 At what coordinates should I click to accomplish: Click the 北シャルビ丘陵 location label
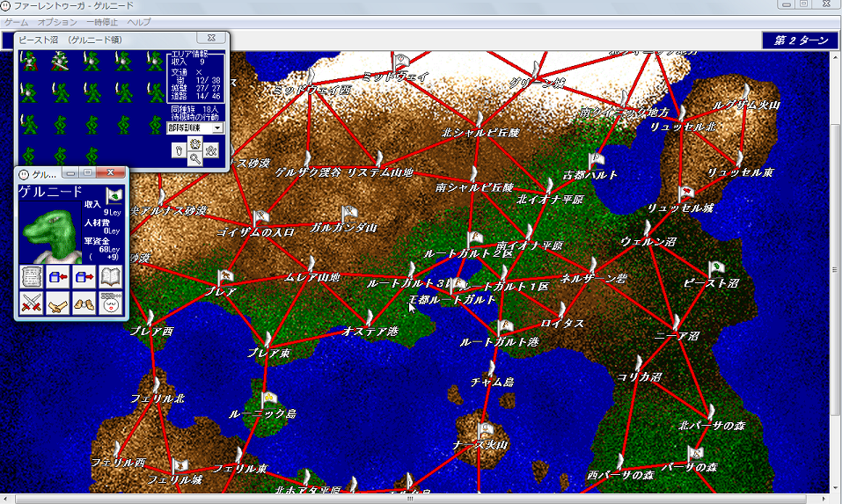[x=480, y=132]
